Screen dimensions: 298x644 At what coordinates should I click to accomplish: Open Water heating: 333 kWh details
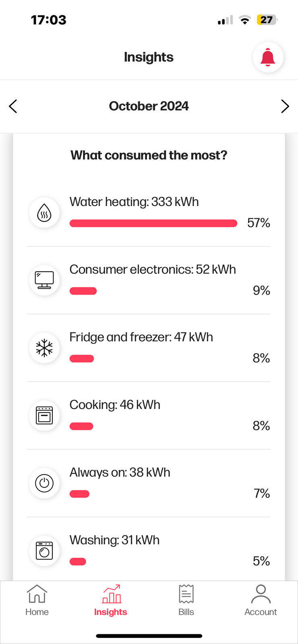tap(134, 202)
